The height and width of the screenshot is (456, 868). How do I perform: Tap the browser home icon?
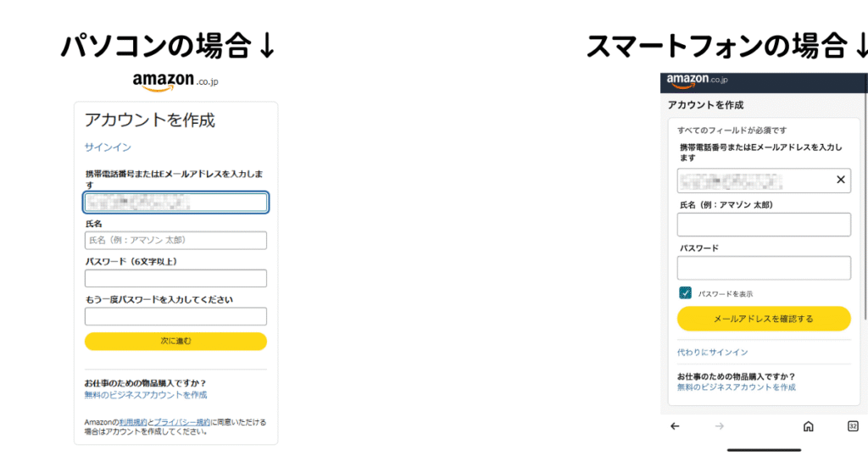tap(808, 426)
